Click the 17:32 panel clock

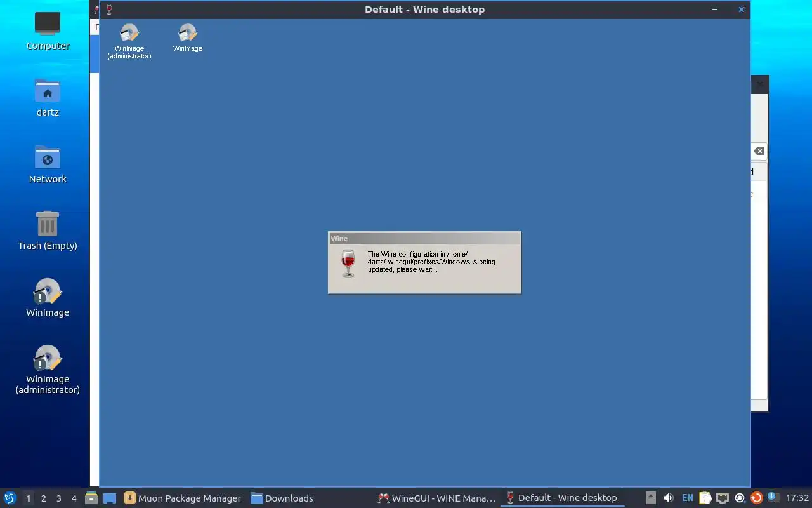coord(797,498)
